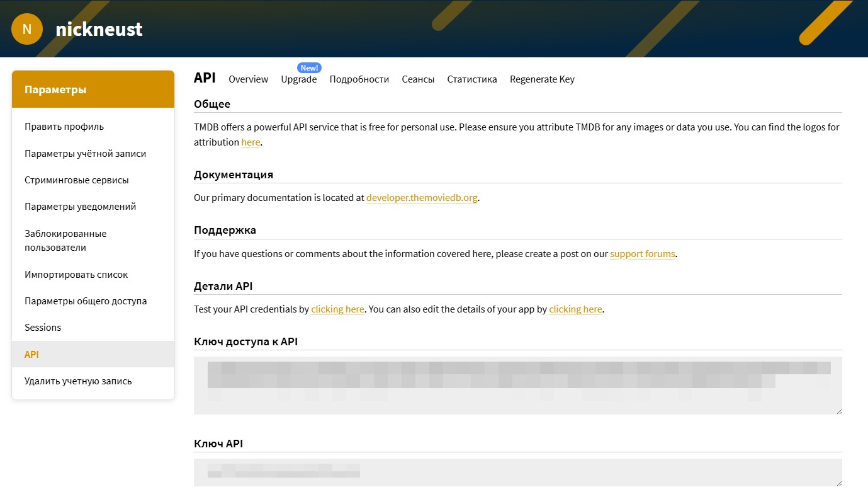Open Стриминговые сервисы section

click(77, 180)
